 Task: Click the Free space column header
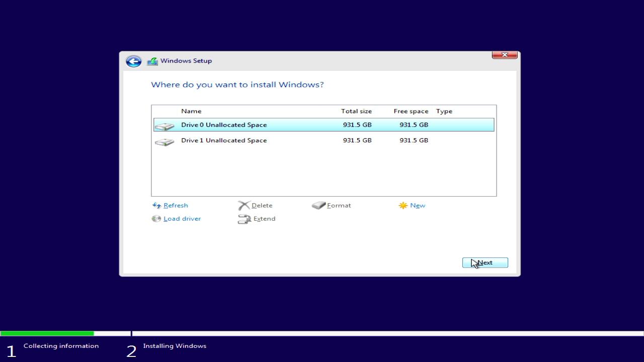[x=411, y=111]
